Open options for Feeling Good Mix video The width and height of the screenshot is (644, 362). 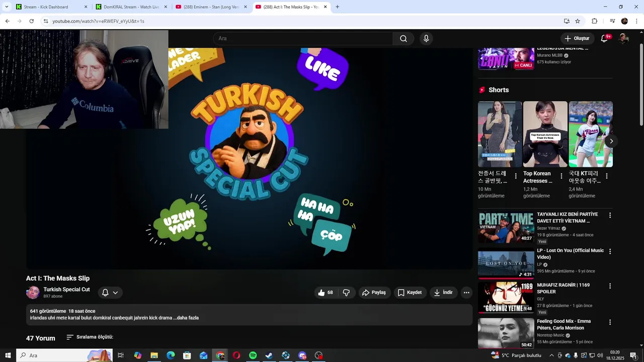pyautogui.click(x=610, y=322)
